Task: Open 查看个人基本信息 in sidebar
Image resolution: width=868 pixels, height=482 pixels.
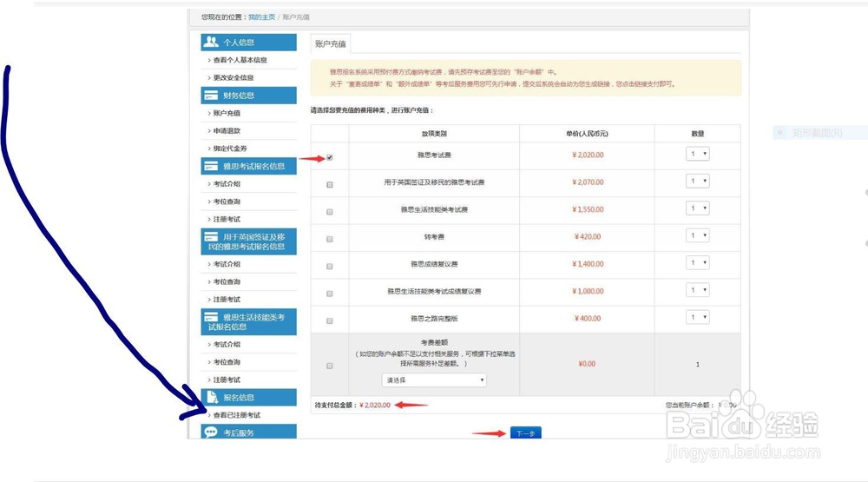Action: (240, 60)
